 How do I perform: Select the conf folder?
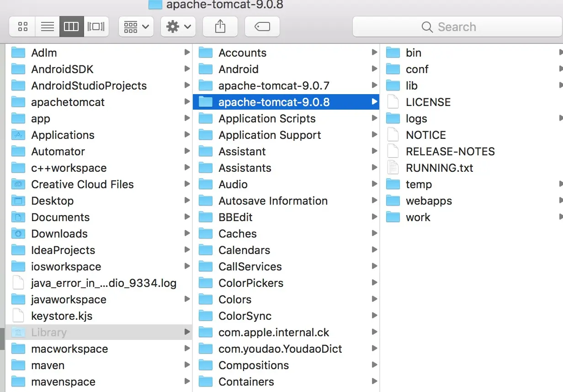click(x=472, y=69)
